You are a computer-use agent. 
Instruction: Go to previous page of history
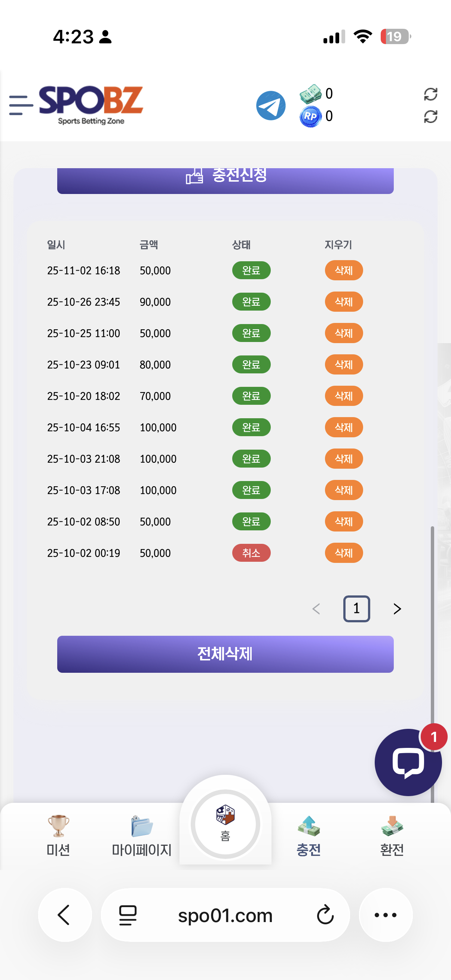pos(316,609)
